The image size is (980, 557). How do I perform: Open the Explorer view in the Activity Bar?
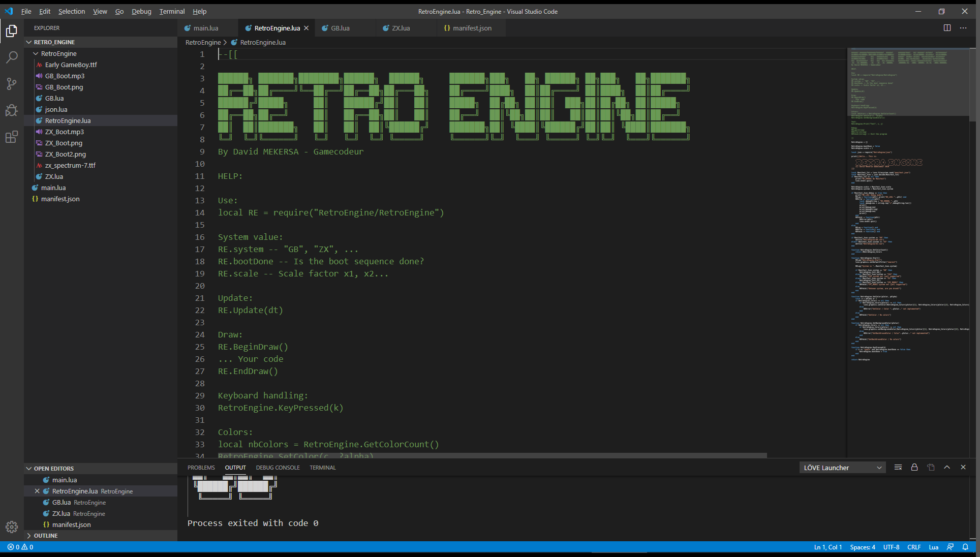11,31
